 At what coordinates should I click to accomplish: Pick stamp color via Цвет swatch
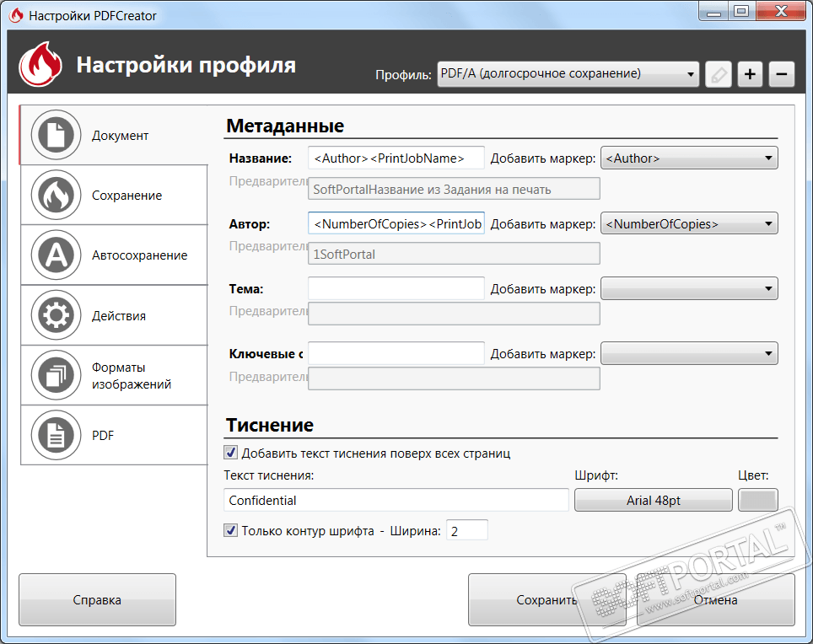[x=757, y=500]
